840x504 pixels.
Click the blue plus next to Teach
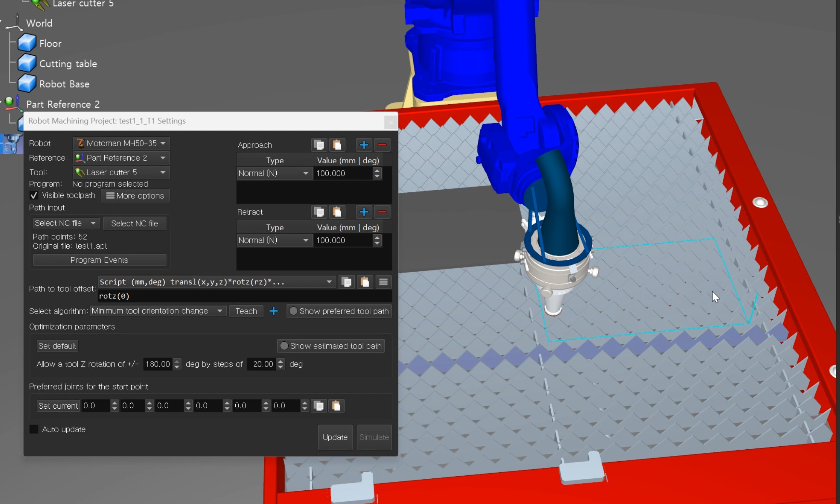[x=273, y=311]
